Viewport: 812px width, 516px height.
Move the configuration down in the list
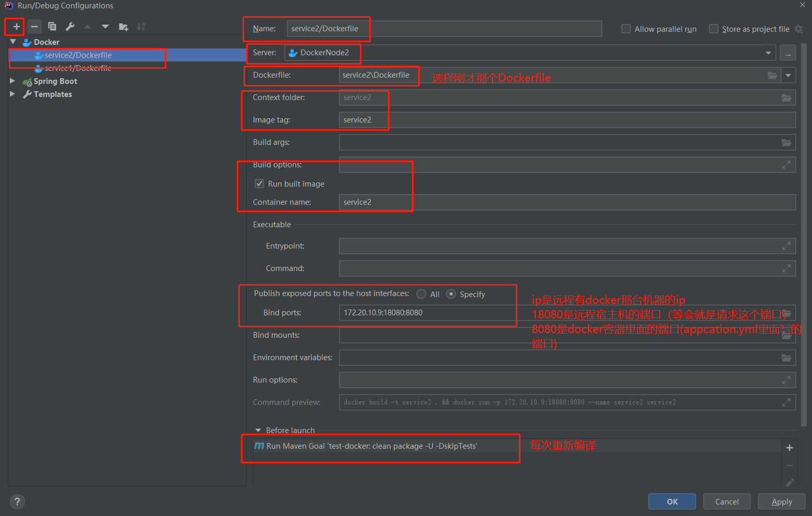tap(104, 26)
